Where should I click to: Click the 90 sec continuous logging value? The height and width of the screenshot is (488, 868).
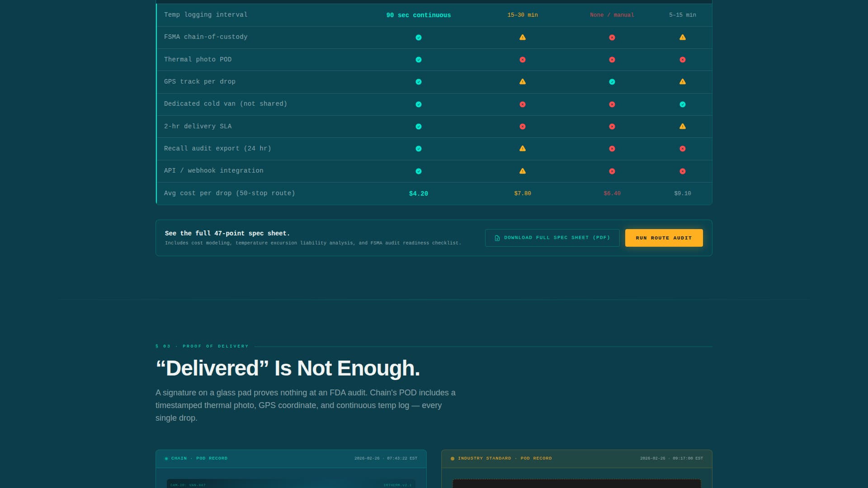point(418,15)
